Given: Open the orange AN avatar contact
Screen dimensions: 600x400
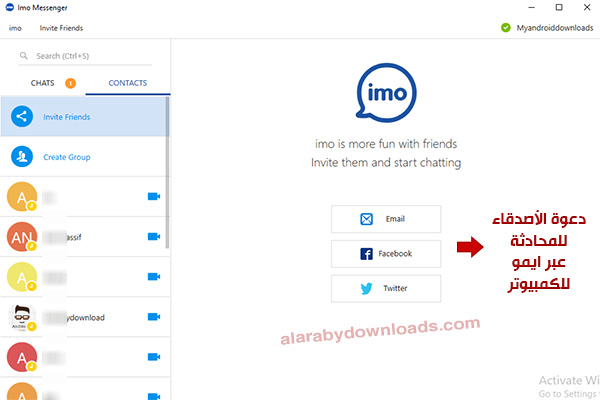Looking at the screenshot, I should (22, 237).
